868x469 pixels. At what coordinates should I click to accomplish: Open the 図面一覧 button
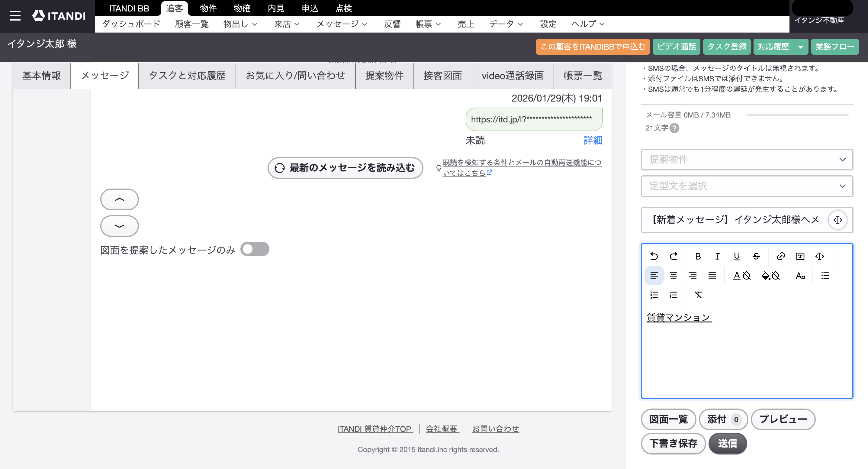click(669, 419)
